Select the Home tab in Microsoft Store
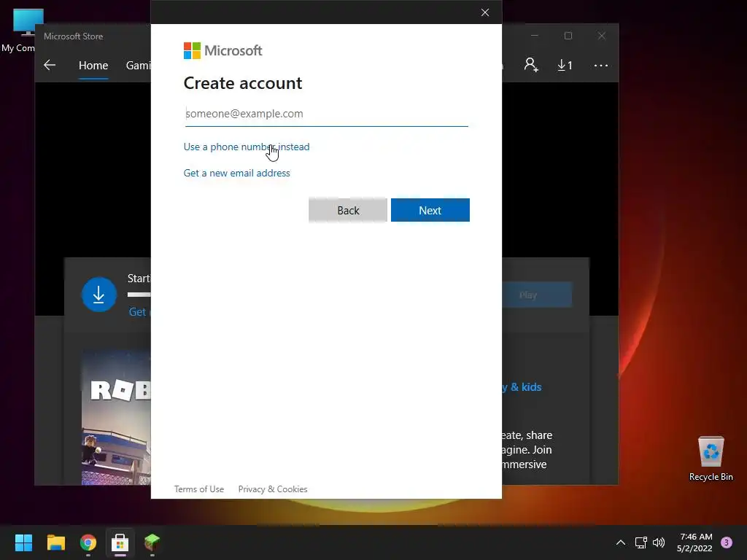 tap(93, 65)
